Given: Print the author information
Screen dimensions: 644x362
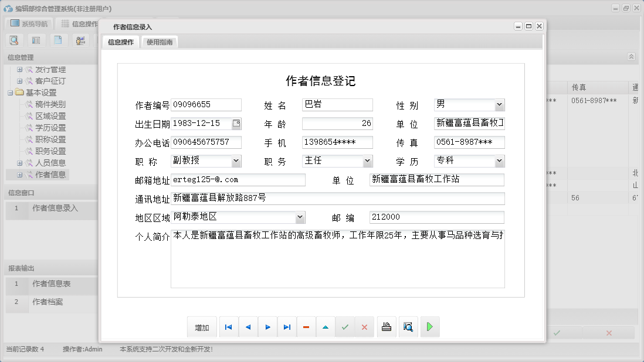Looking at the screenshot, I should point(387,327).
